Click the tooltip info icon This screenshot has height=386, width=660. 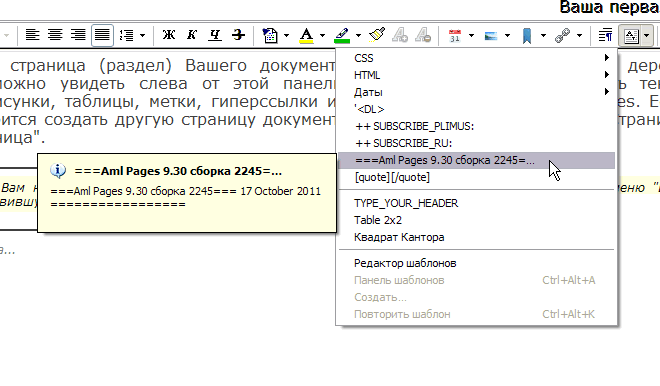[x=58, y=170]
